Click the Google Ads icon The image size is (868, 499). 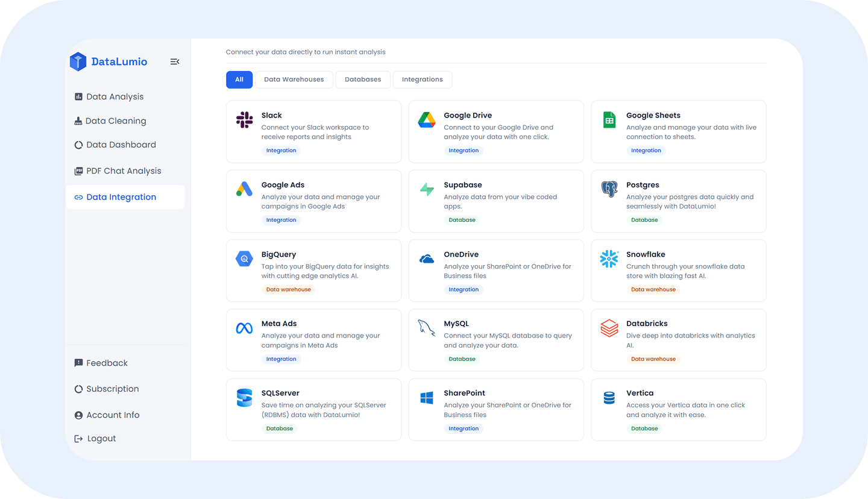pyautogui.click(x=244, y=189)
